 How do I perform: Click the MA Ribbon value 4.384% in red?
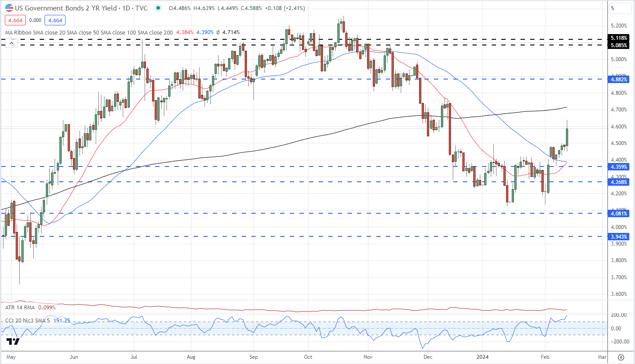click(185, 32)
